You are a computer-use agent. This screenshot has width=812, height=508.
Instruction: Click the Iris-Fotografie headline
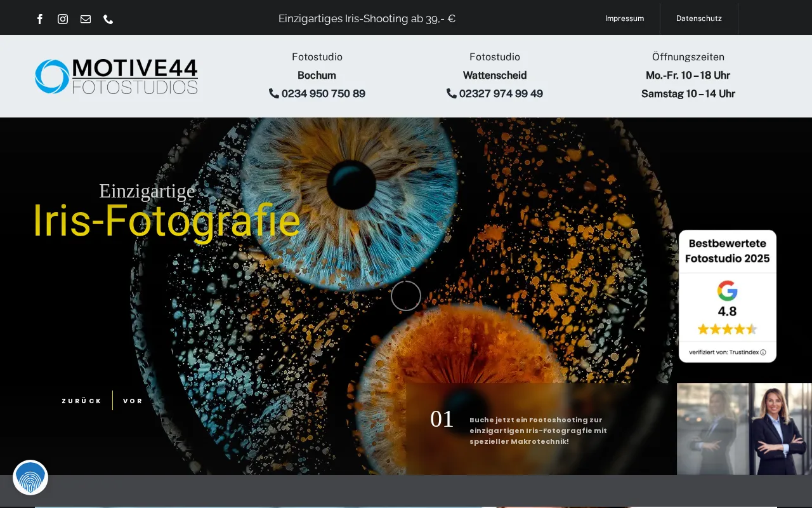coord(166,221)
